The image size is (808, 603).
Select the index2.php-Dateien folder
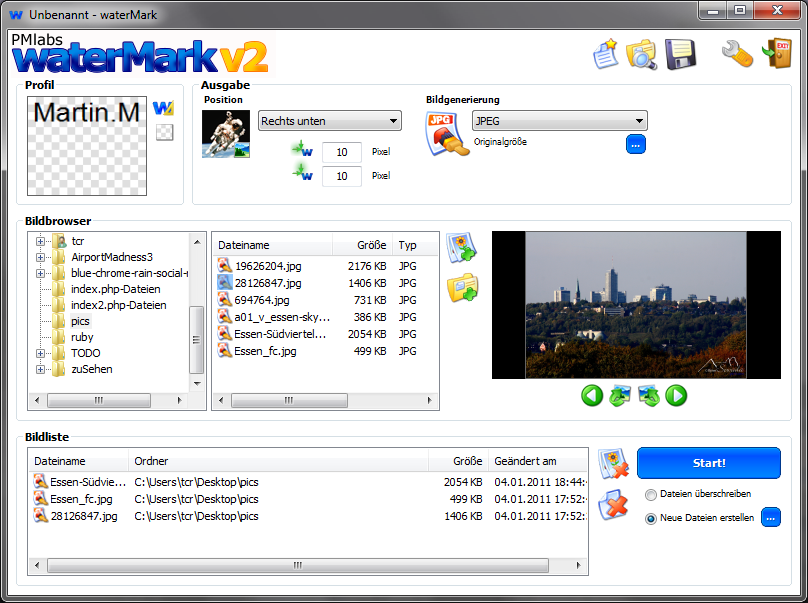(119, 305)
